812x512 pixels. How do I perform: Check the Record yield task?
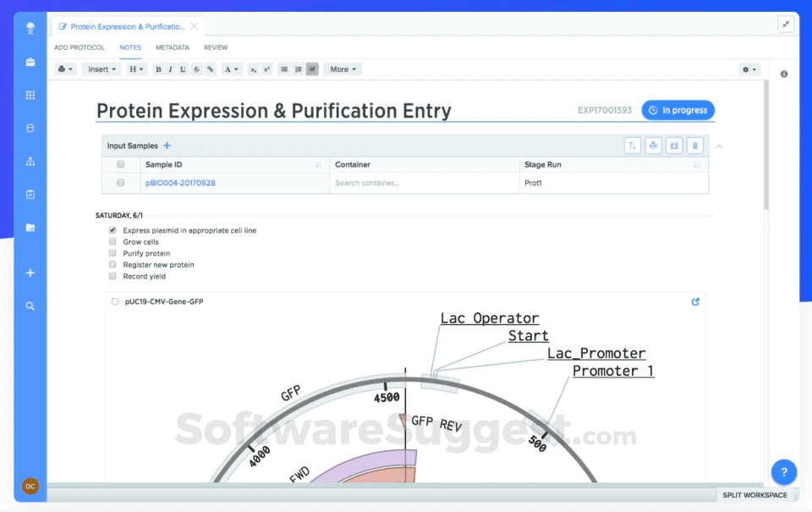coord(112,276)
